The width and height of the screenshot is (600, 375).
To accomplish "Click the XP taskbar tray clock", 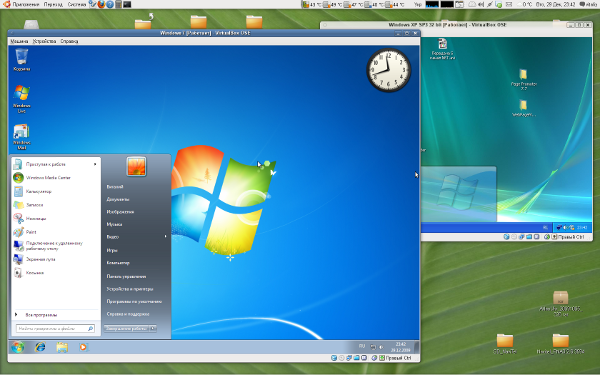I will (x=582, y=228).
